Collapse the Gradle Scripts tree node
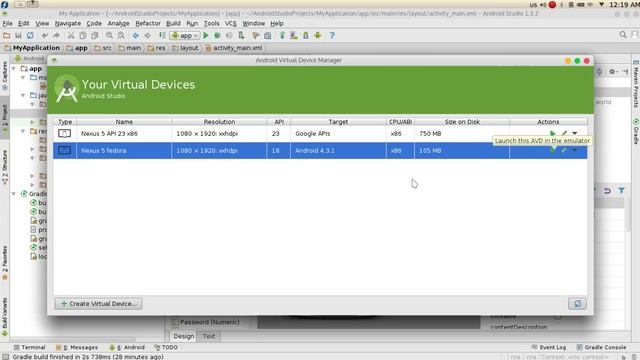Image resolution: width=640 pixels, height=360 pixels. click(14, 193)
